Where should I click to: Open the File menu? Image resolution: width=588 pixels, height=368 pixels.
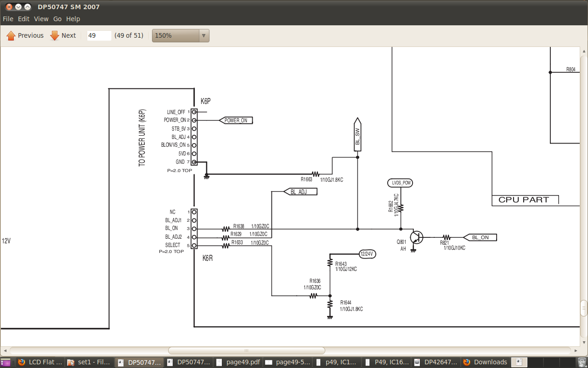click(x=8, y=19)
